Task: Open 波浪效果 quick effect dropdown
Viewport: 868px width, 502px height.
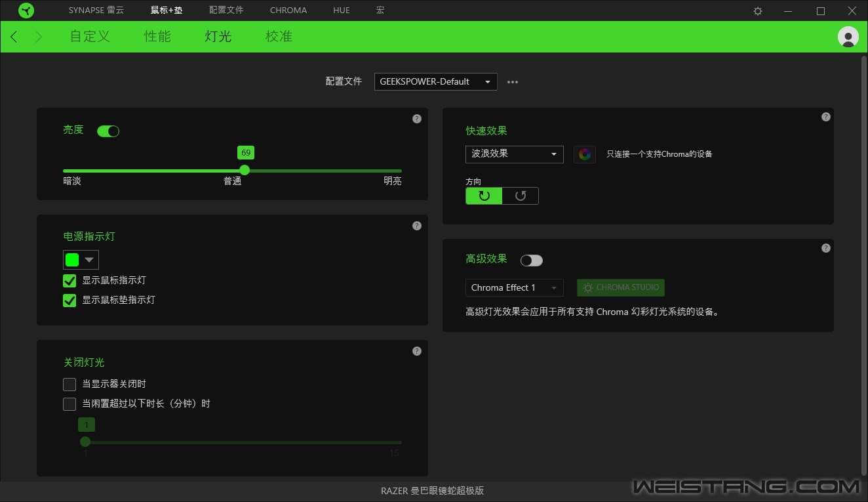Action: pos(515,154)
